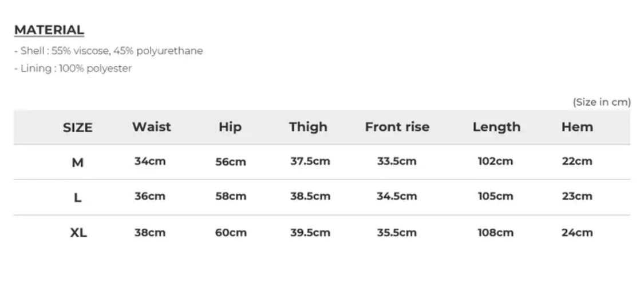Image resolution: width=644 pixels, height=291 pixels.
Task: Select the XL size row label
Action: tap(78, 233)
